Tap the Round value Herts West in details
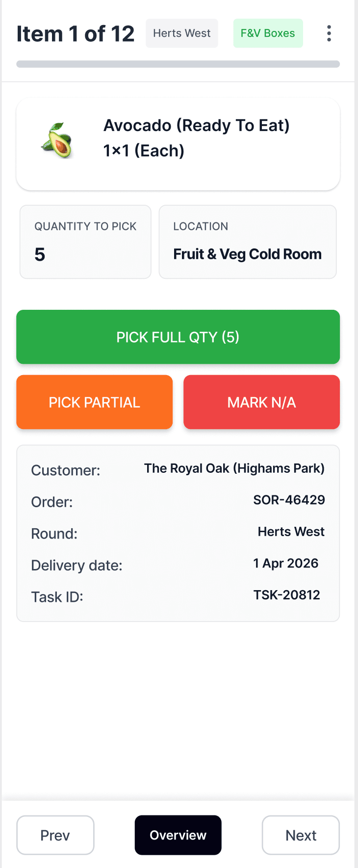The image size is (358, 868). (291, 532)
